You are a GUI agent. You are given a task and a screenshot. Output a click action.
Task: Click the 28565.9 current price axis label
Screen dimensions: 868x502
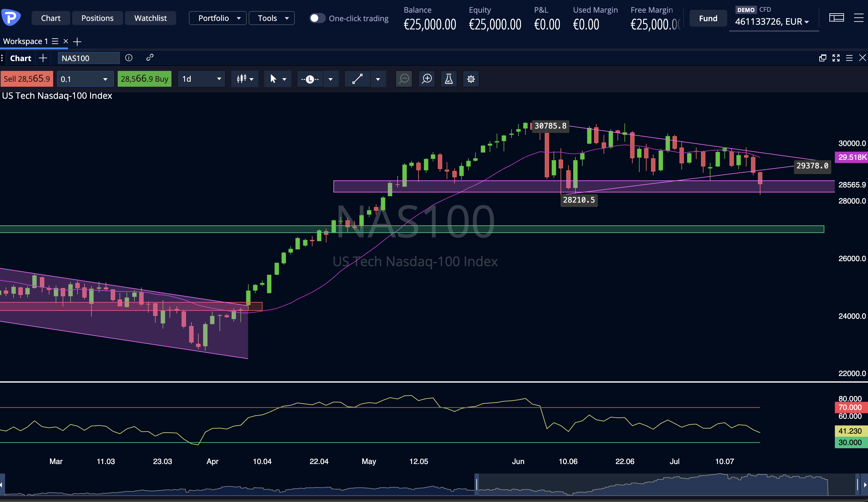(x=852, y=185)
